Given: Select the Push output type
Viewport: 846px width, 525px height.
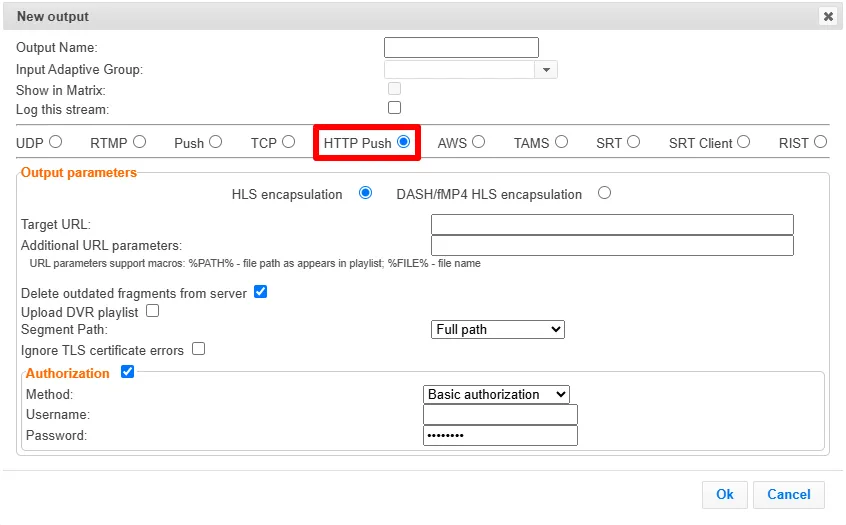Looking at the screenshot, I should click(216, 142).
